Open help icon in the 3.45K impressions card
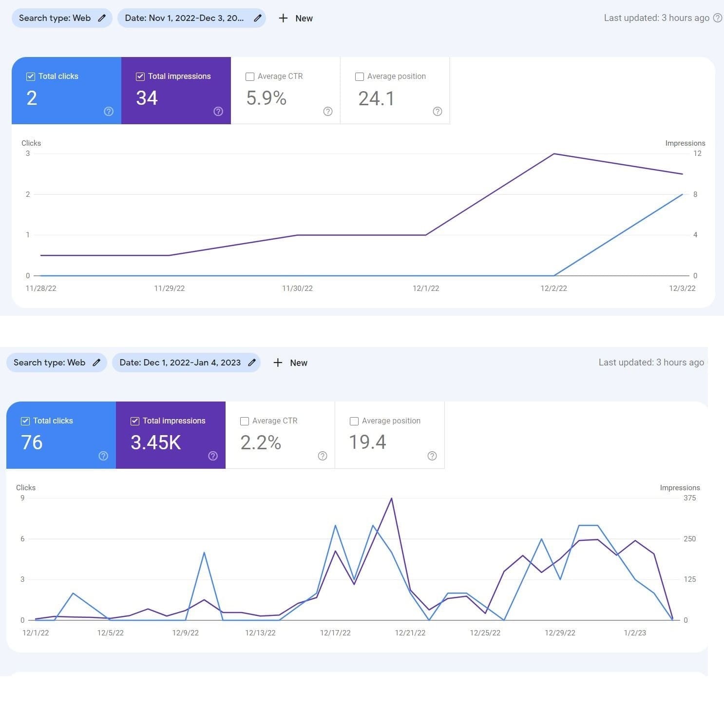This screenshot has height=728, width=724. (x=213, y=456)
